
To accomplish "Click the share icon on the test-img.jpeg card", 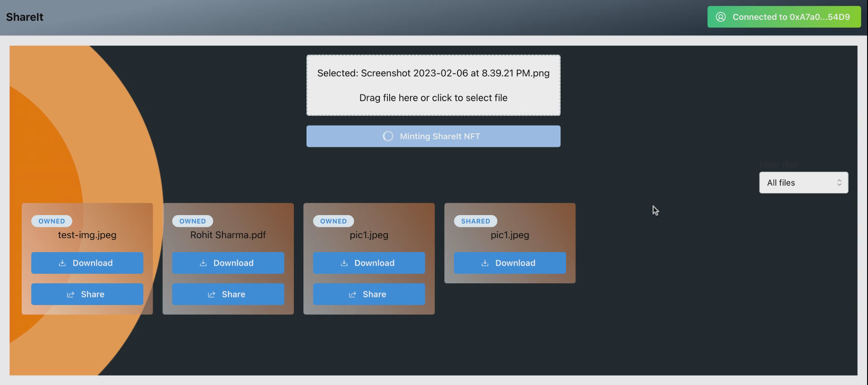I will click(x=71, y=295).
